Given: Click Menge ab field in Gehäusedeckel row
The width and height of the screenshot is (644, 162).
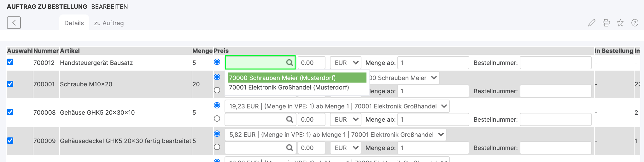Looking at the screenshot, I should click(x=433, y=148).
